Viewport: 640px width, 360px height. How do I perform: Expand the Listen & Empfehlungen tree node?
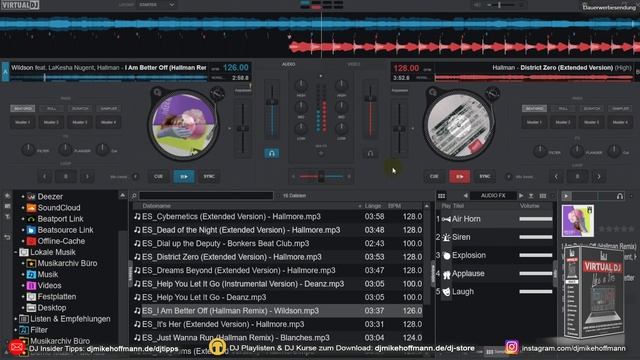(x=15, y=319)
